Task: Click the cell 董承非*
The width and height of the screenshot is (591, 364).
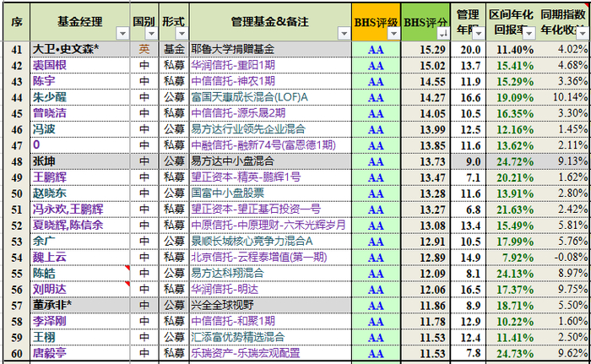Action: [x=80, y=305]
